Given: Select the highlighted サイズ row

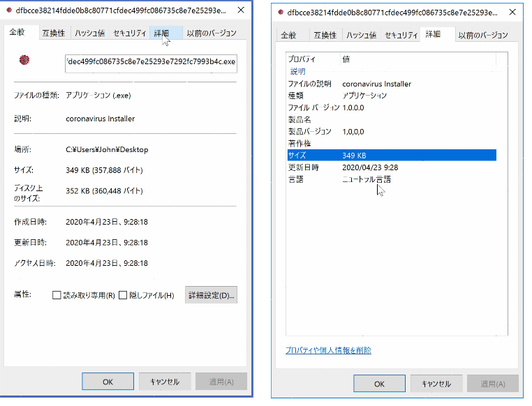Looking at the screenshot, I should click(x=391, y=155).
